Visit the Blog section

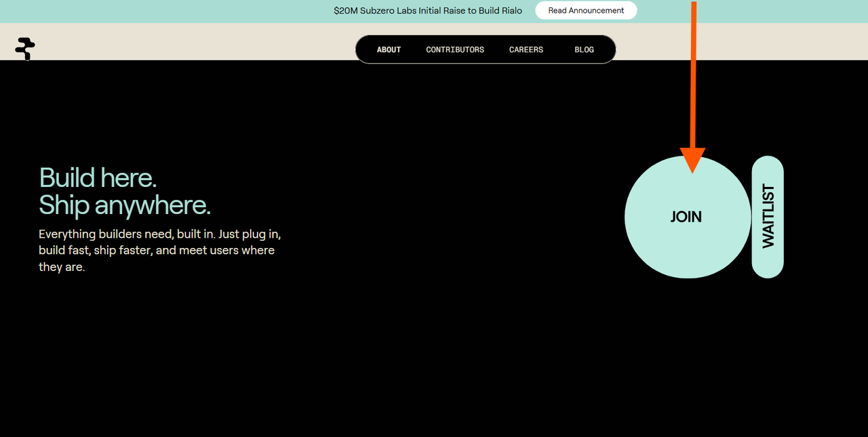click(584, 49)
